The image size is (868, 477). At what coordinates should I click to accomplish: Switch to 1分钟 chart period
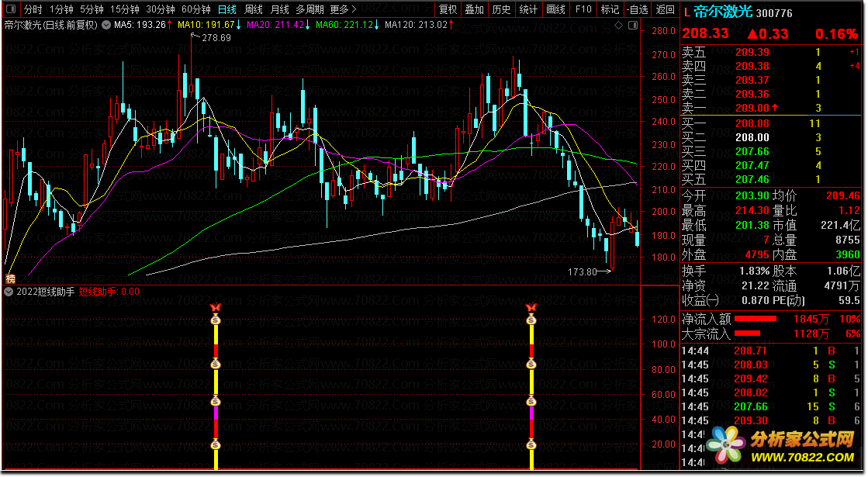click(x=61, y=9)
